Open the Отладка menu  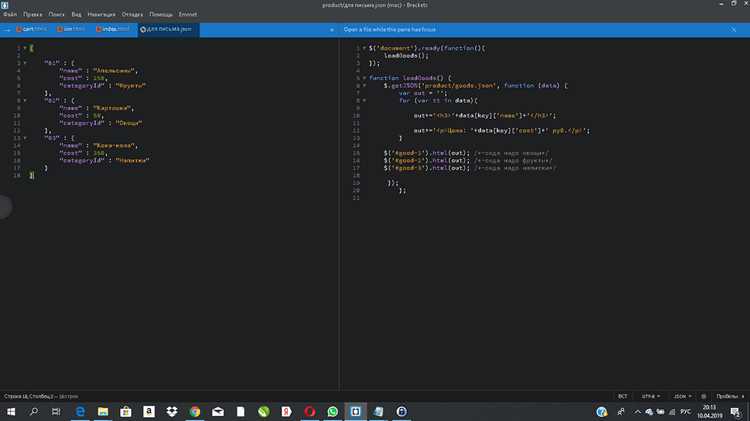[x=132, y=14]
